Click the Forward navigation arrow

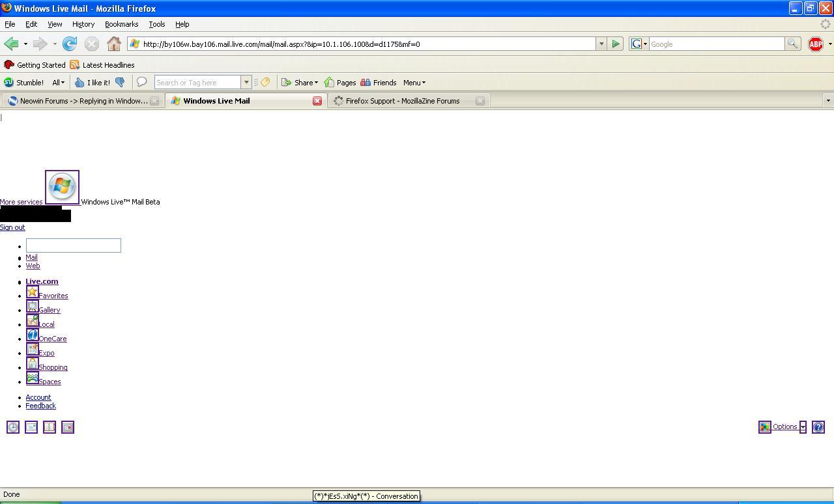[x=40, y=44]
